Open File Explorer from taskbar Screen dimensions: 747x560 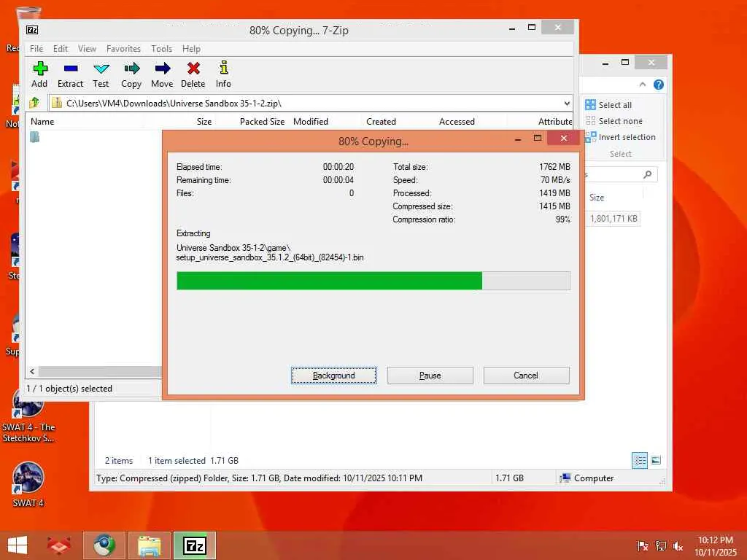(149, 545)
